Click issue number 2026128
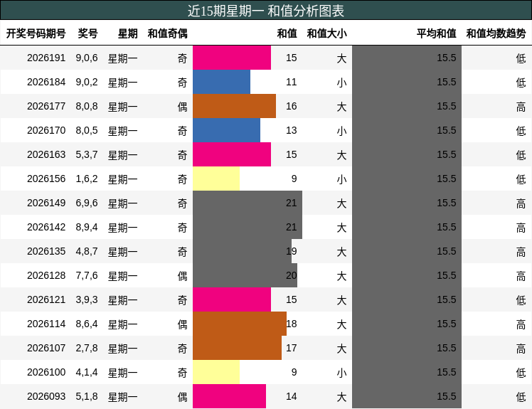The image size is (532, 409). (46, 275)
